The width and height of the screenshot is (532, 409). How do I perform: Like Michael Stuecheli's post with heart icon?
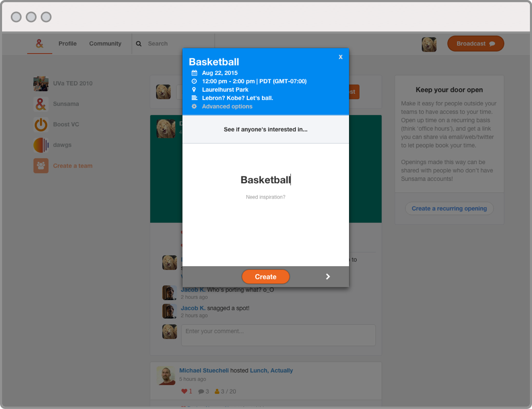point(184,391)
